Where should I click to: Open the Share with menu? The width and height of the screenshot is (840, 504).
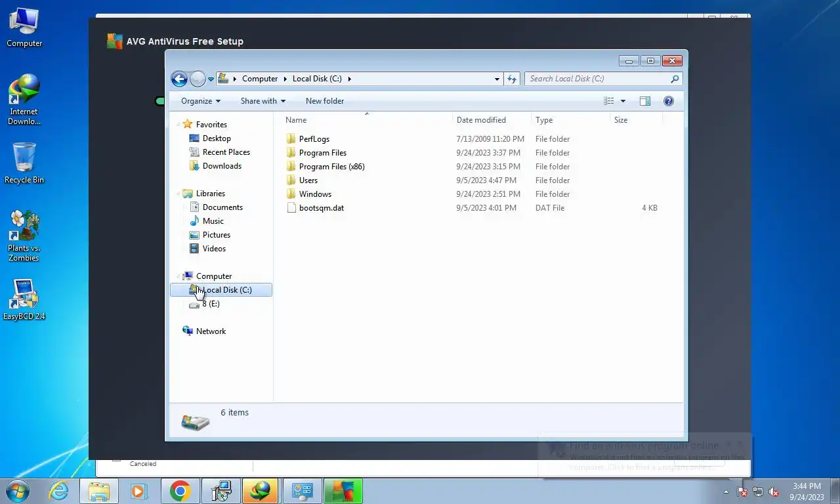pyautogui.click(x=263, y=101)
